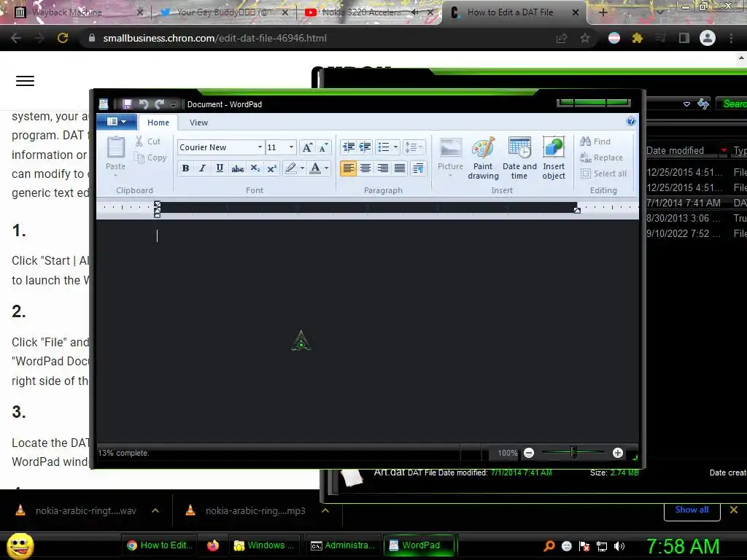
Task: Select Justify text alignment
Action: point(400,168)
